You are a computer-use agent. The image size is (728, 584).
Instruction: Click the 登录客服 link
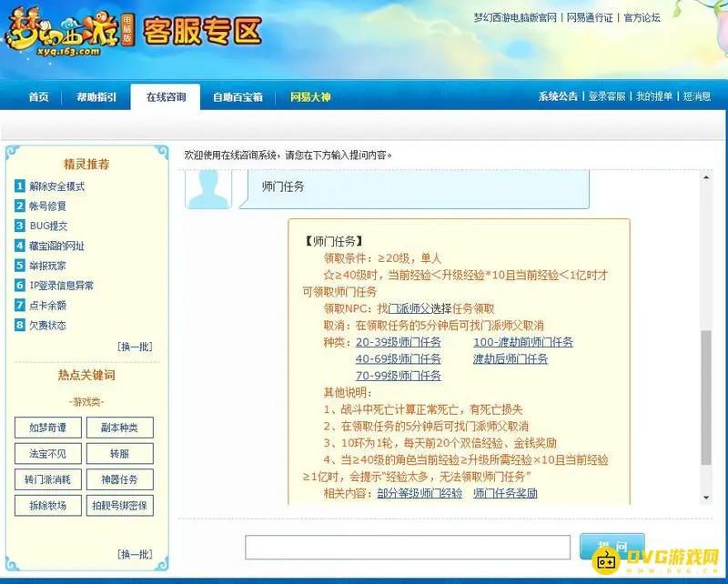(607, 96)
